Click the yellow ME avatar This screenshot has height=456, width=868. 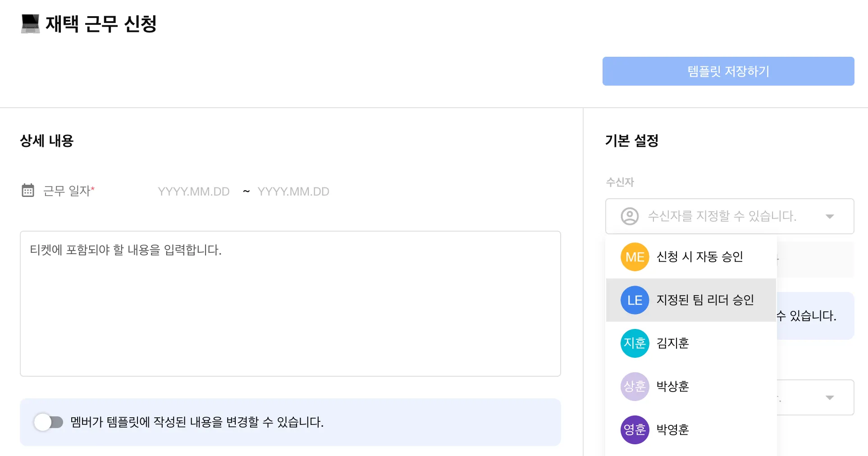635,257
